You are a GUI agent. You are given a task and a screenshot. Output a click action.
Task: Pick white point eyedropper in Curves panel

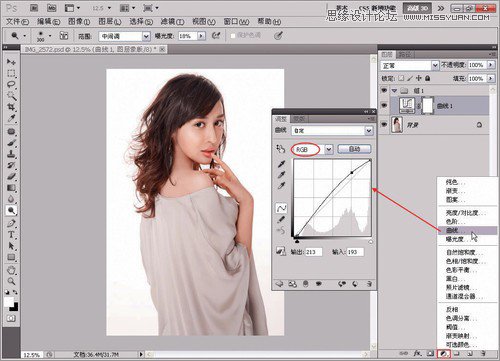[281, 186]
